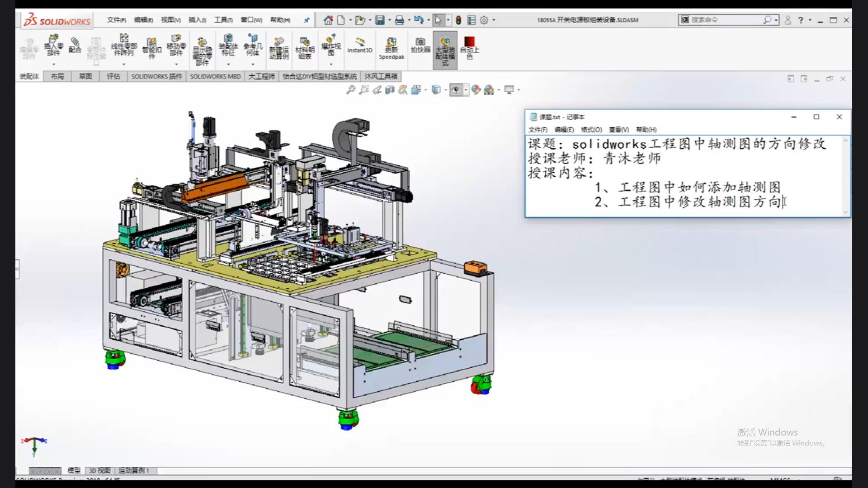Click the view orientation triad
Image resolution: width=868 pixels, height=488 pixels.
34,446
